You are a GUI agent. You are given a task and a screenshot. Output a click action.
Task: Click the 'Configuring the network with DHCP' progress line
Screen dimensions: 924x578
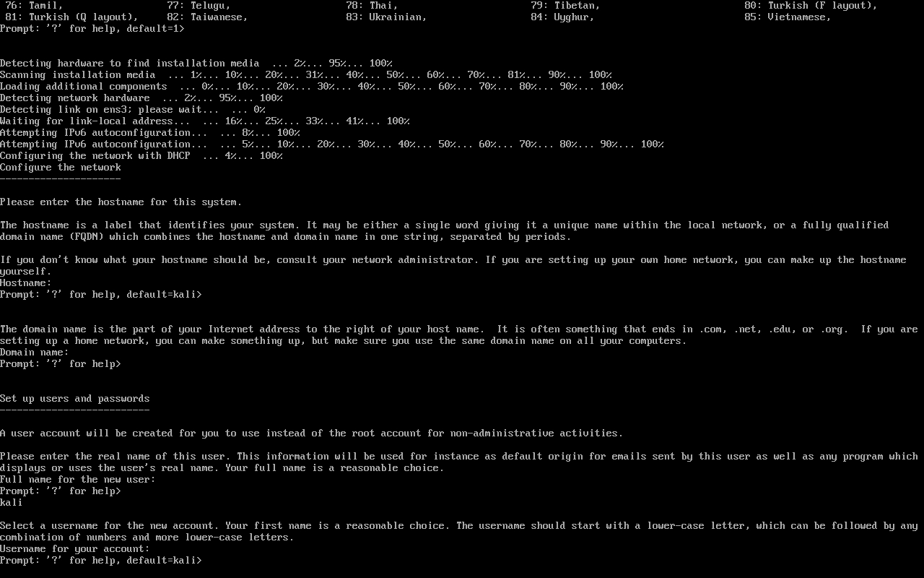[141, 156]
